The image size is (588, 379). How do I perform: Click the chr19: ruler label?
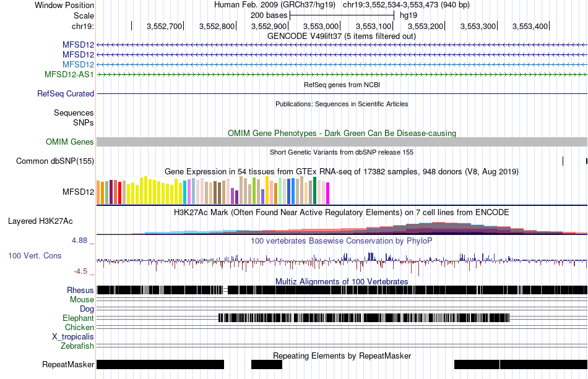(x=82, y=26)
